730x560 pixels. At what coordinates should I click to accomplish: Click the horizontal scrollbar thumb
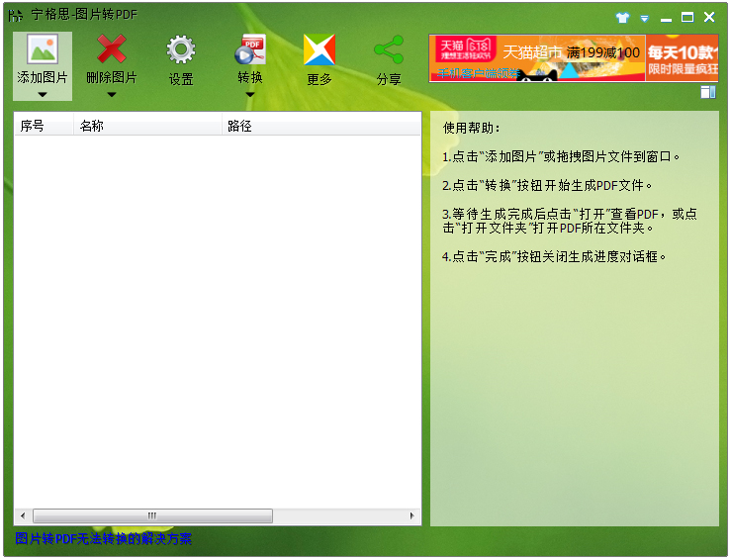(152, 515)
